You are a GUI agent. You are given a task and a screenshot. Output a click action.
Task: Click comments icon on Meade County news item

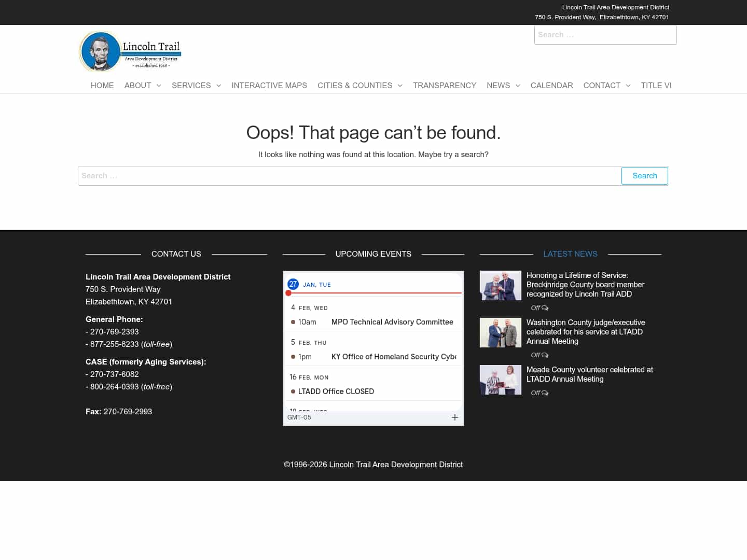coord(545,393)
